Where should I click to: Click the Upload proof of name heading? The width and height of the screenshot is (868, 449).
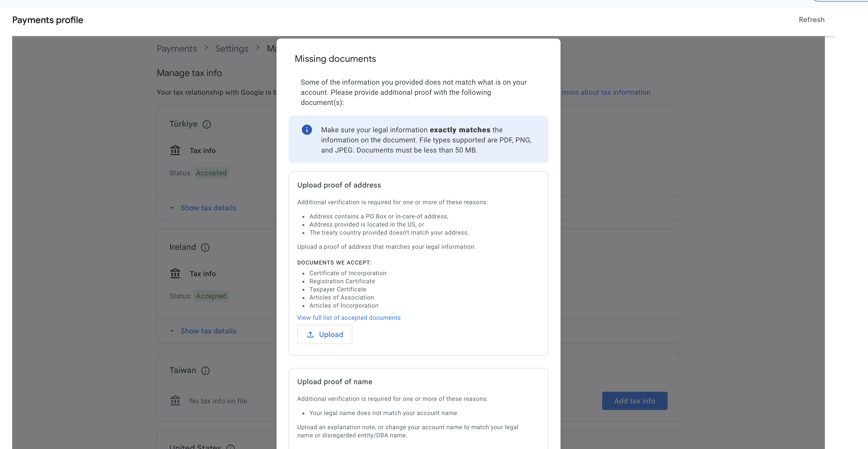click(x=335, y=382)
